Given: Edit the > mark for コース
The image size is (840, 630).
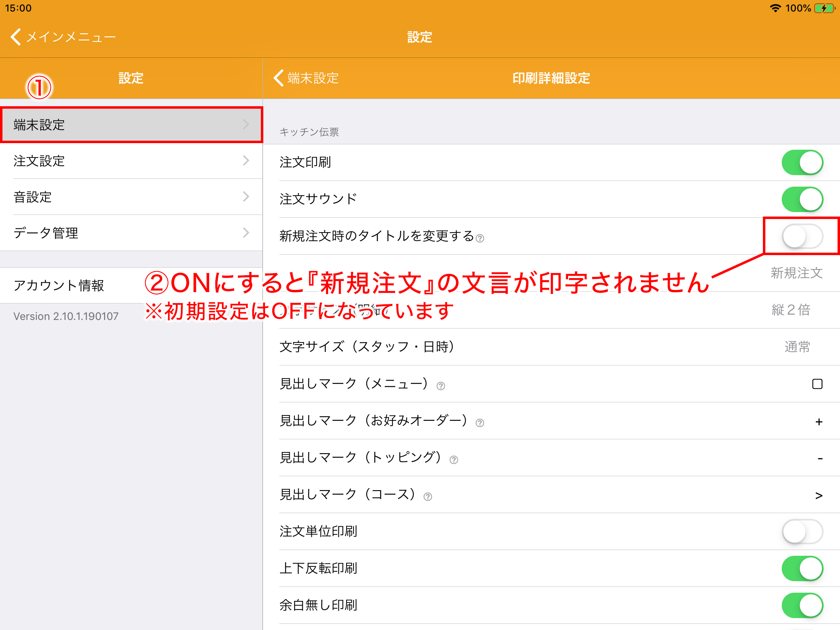Looking at the screenshot, I should (819, 495).
